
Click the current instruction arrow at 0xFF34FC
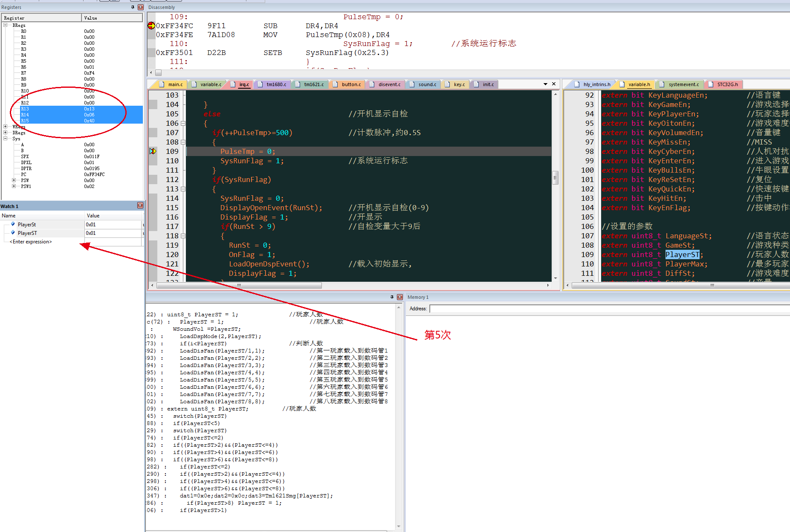click(151, 26)
